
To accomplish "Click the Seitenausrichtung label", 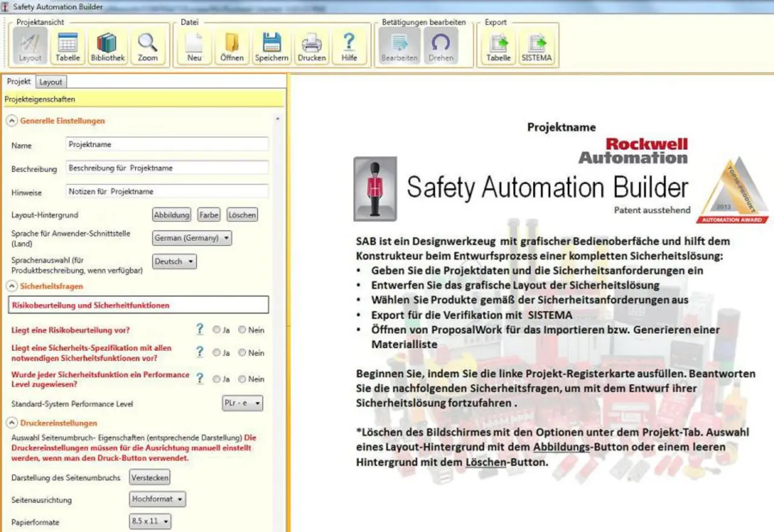I will pyautogui.click(x=41, y=500).
